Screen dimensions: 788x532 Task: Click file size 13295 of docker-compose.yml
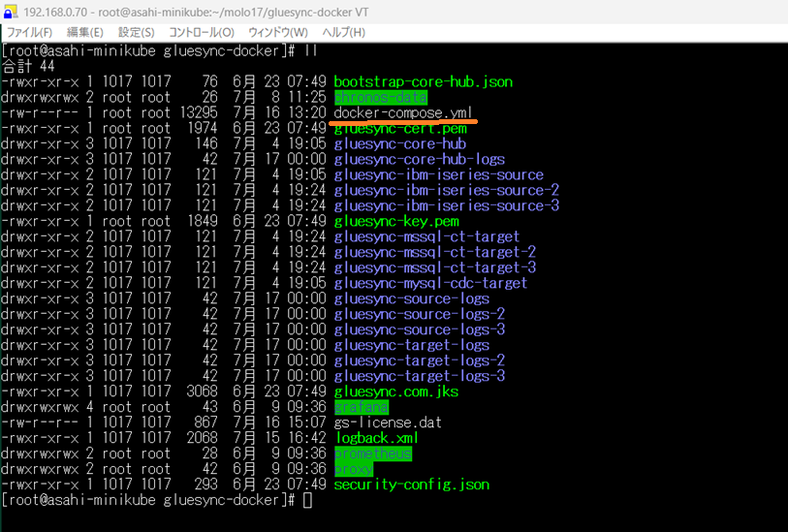(x=199, y=113)
